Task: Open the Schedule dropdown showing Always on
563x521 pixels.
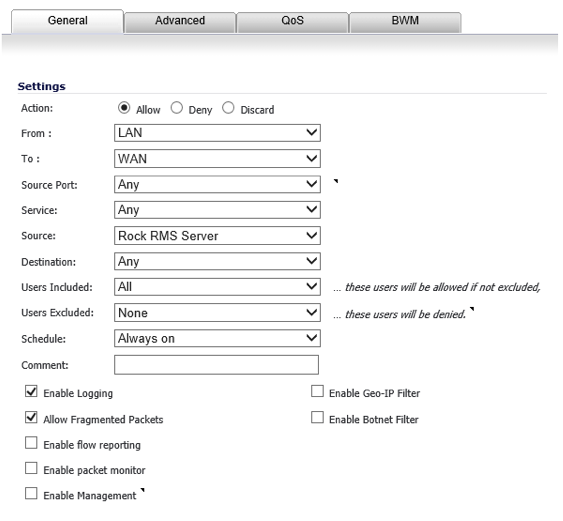Action: (217, 338)
